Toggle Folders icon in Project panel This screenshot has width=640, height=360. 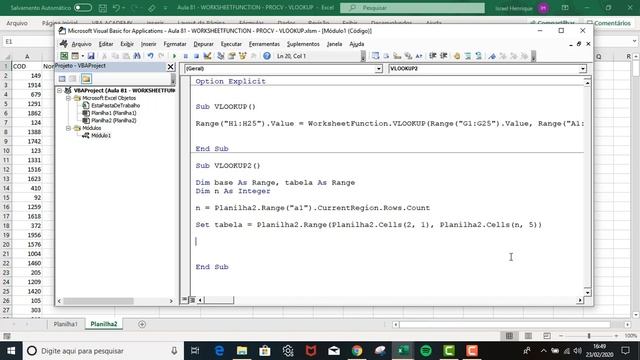(x=86, y=78)
